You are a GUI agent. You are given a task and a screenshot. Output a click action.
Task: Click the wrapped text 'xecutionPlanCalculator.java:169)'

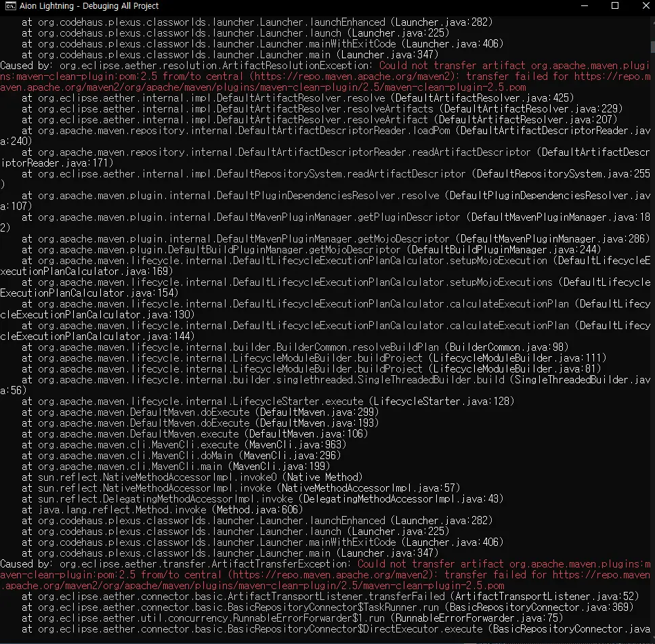87,272
